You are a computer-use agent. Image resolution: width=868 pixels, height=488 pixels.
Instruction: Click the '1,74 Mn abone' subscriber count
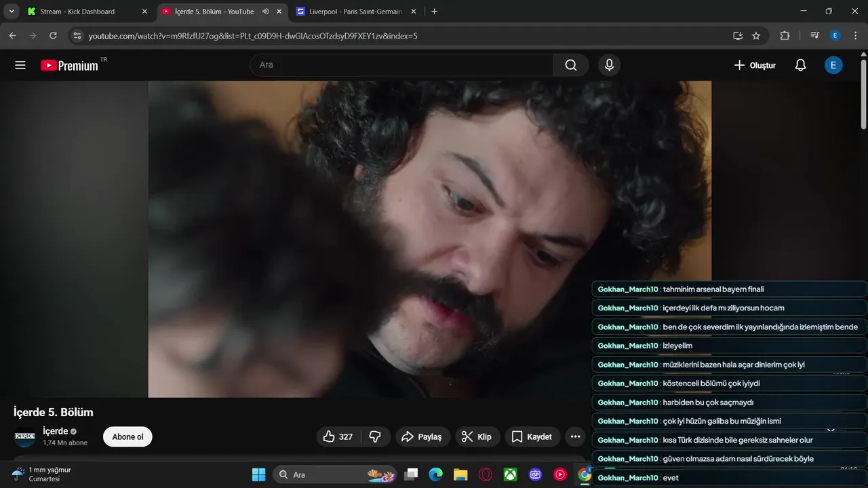click(65, 443)
